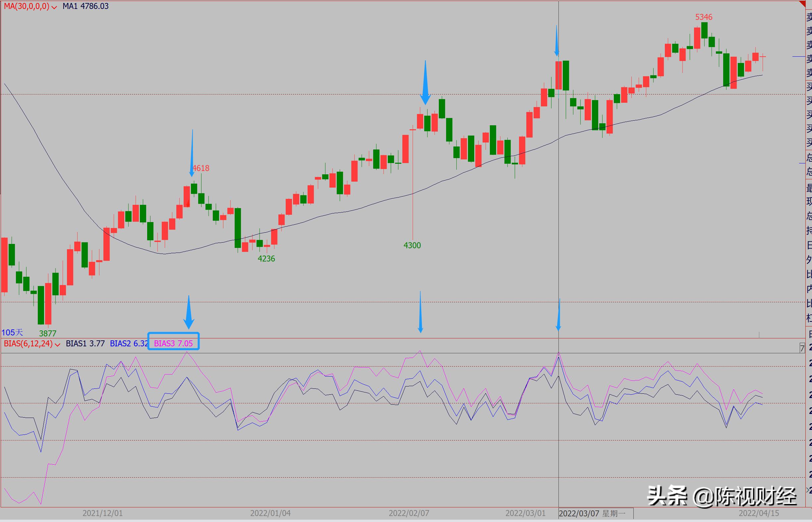The width and height of the screenshot is (812, 522).
Task: Click the 5346 high price label
Action: pyautogui.click(x=704, y=17)
